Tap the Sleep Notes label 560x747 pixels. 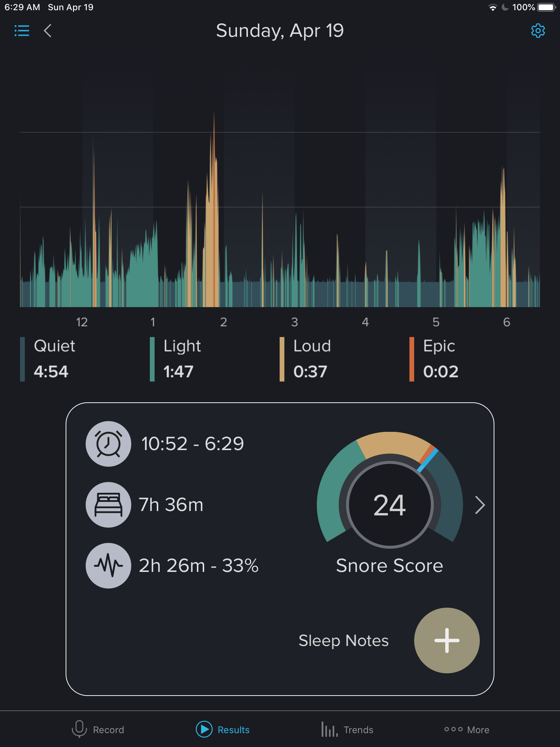343,640
